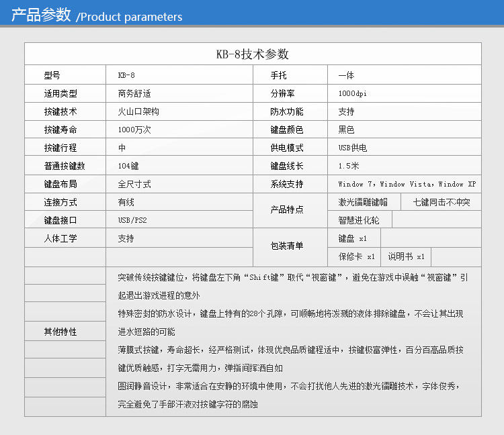Click the 1000万次 key lifespan value

point(134,130)
